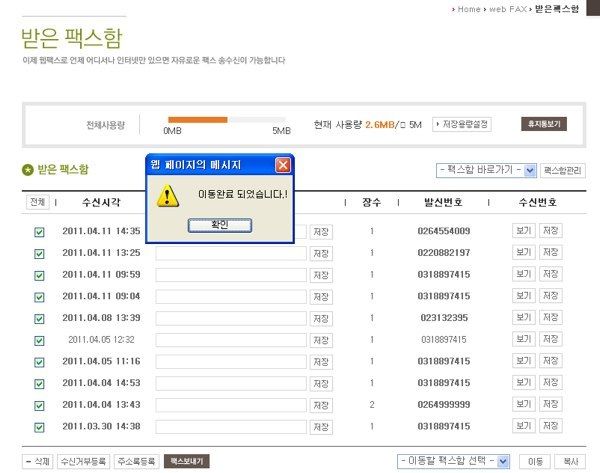Viewport: 600px width, 473px height.
Task: Deselect the 2011.04.08 13:39 fax
Action: click(x=39, y=319)
